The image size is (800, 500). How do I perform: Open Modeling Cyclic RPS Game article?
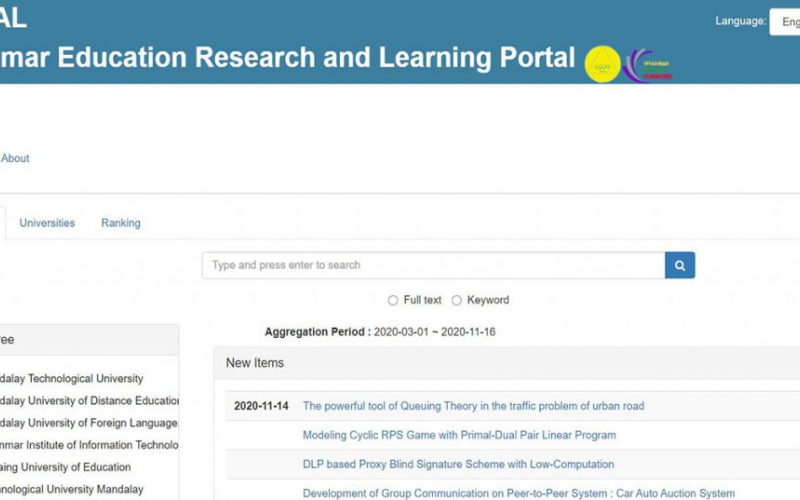tap(459, 435)
